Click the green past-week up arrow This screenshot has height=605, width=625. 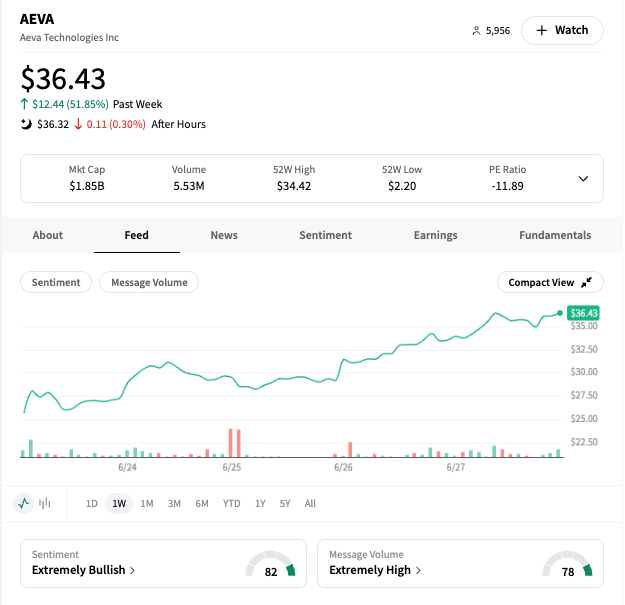point(24,104)
